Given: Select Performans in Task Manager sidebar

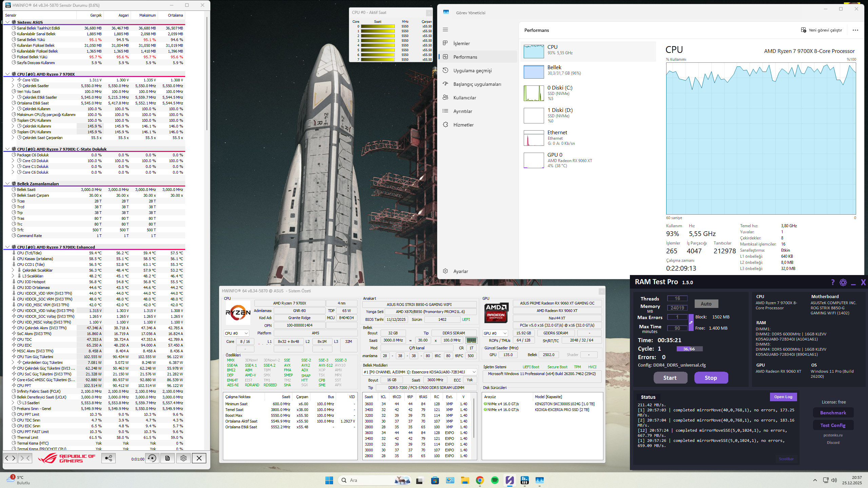Looking at the screenshot, I should click(478, 57).
